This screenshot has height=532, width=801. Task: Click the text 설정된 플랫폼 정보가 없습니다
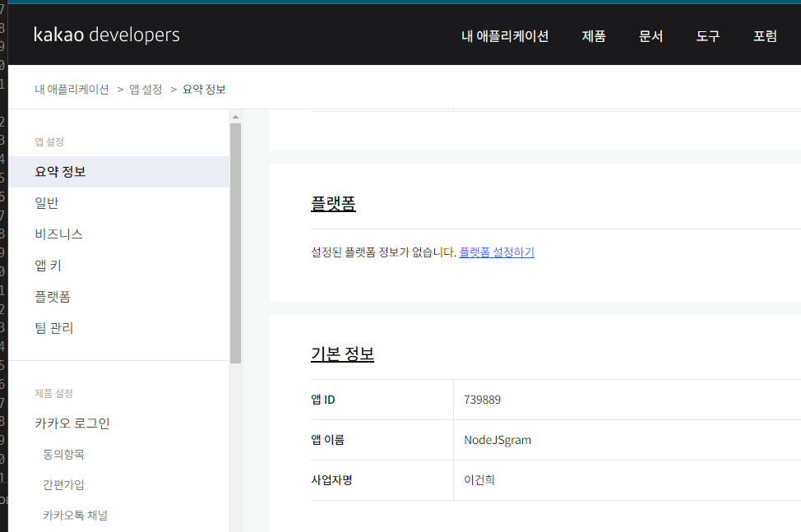click(384, 252)
